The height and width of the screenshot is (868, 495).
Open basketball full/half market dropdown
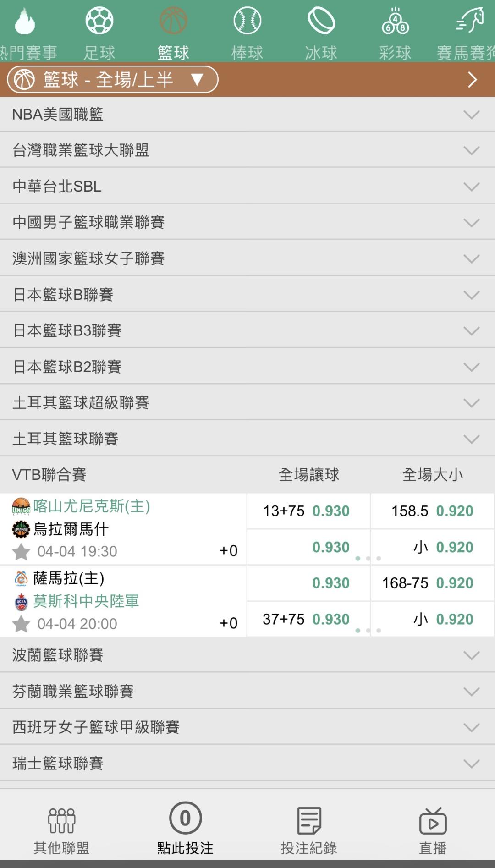pos(112,80)
